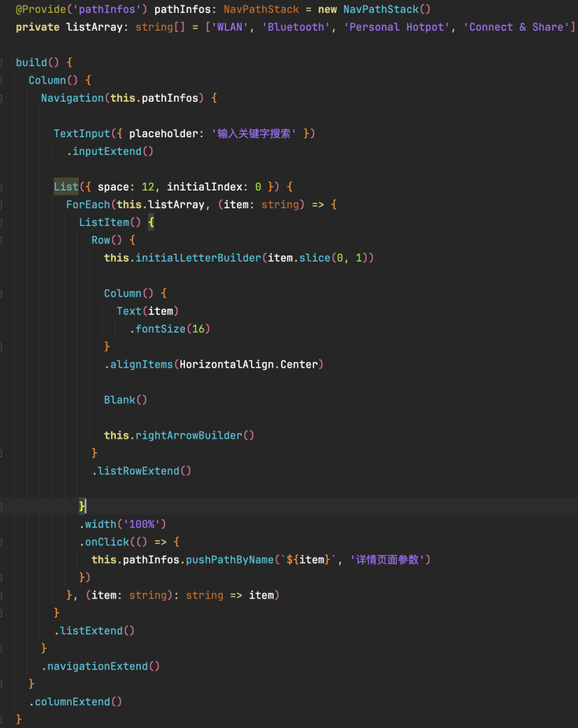This screenshot has width=578, height=728.
Task: Click the .onClick handler
Action: click(x=104, y=542)
